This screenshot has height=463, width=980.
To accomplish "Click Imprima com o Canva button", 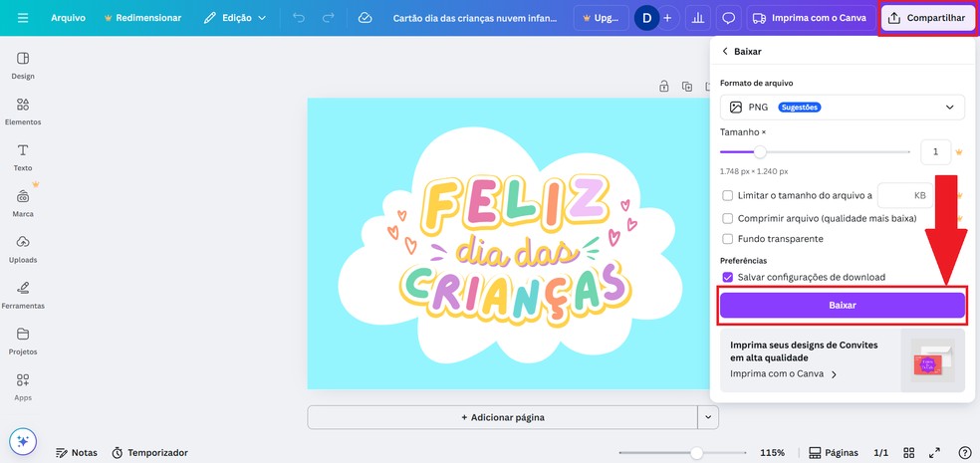I will coord(811,18).
